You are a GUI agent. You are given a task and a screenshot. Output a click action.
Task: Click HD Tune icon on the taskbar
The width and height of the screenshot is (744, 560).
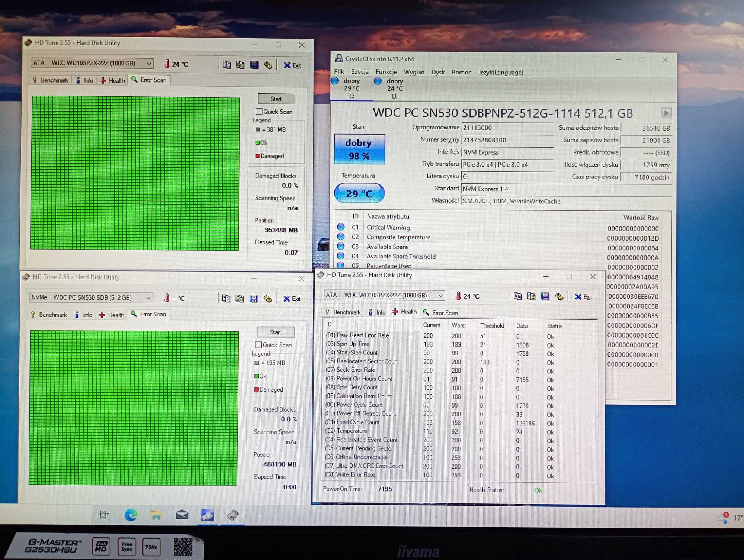coord(233,515)
